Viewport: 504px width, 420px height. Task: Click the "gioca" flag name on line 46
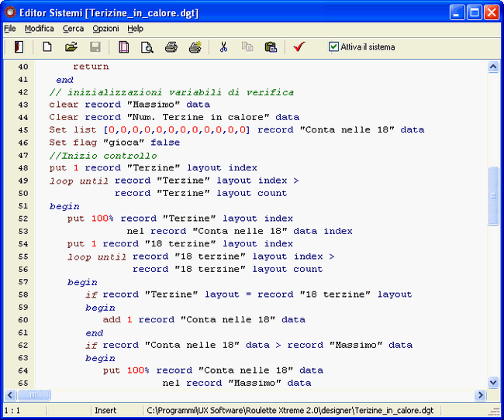[x=124, y=143]
